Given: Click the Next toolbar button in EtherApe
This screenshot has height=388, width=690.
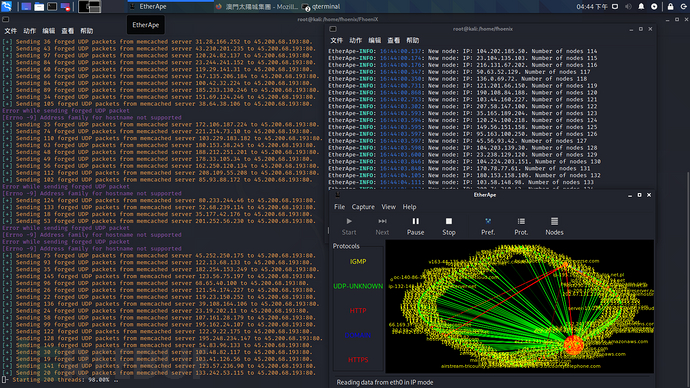Looking at the screenshot, I should pyautogui.click(x=382, y=226).
